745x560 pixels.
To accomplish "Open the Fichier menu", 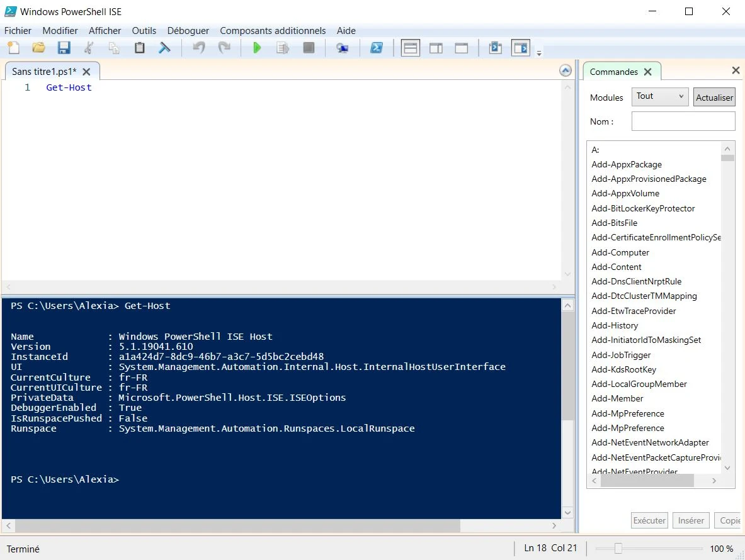I will point(18,31).
